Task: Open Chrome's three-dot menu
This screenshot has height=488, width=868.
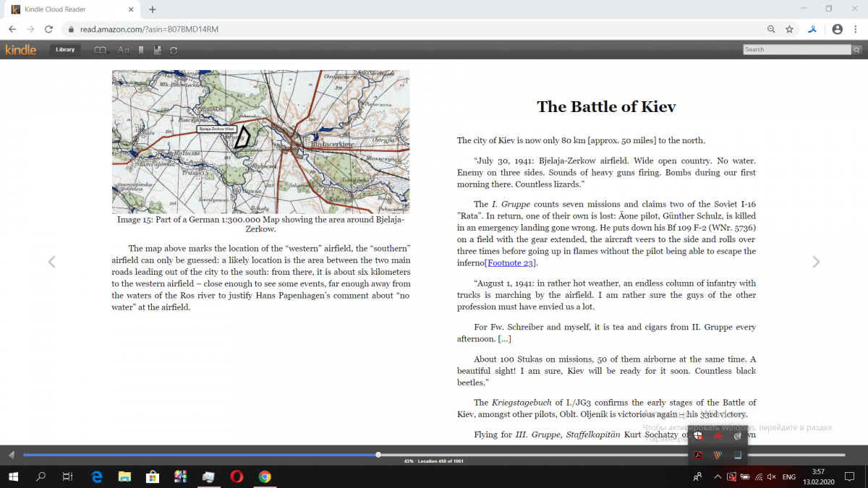Action: tap(856, 30)
